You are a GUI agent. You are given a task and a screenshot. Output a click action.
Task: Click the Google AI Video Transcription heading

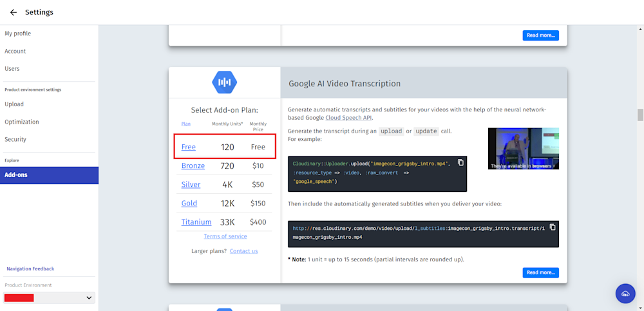(x=344, y=84)
